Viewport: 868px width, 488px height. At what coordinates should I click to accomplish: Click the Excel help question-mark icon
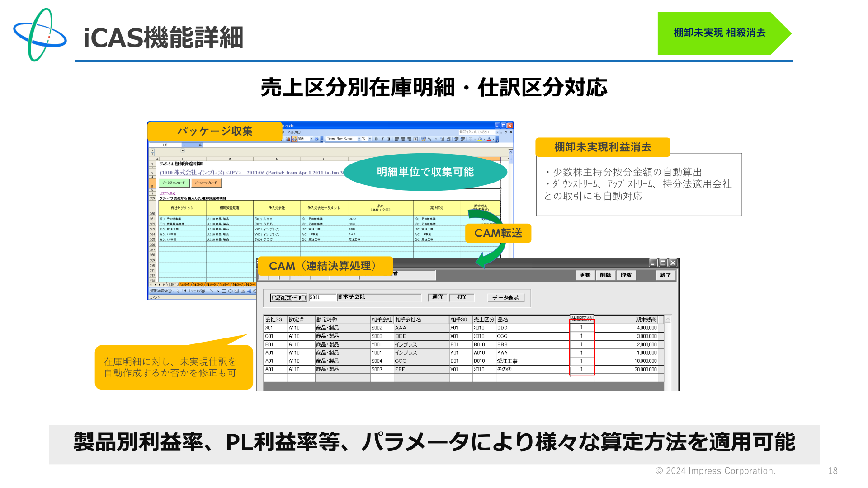(316, 139)
